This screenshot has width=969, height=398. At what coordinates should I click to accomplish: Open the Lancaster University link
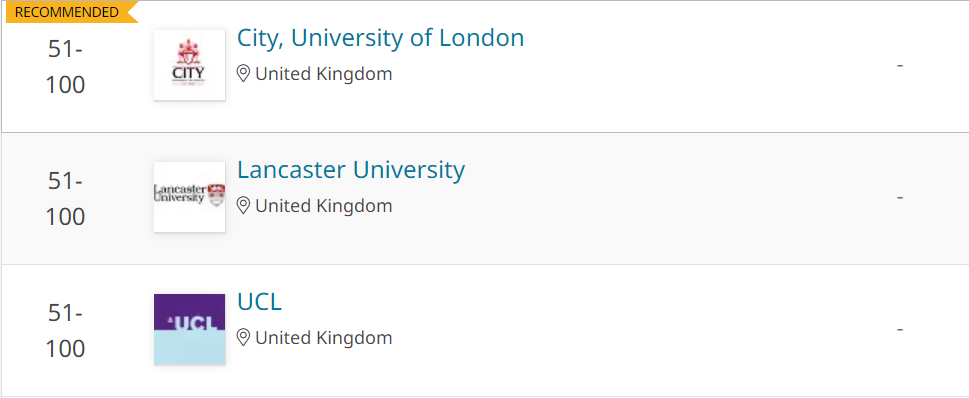[x=351, y=170]
